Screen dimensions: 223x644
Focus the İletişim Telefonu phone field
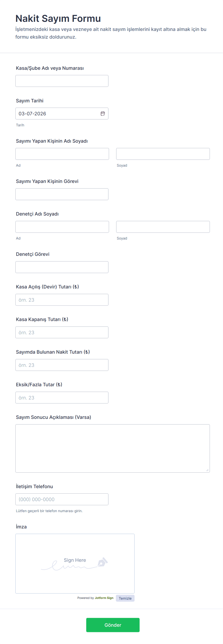click(x=62, y=499)
